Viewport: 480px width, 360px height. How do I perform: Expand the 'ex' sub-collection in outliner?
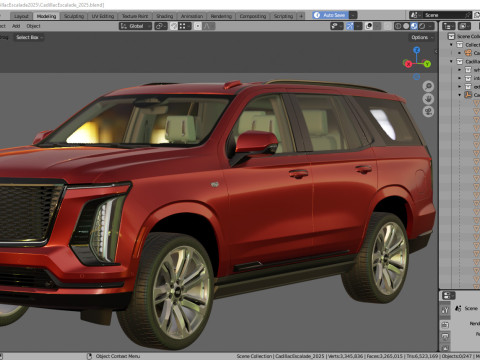(460, 86)
